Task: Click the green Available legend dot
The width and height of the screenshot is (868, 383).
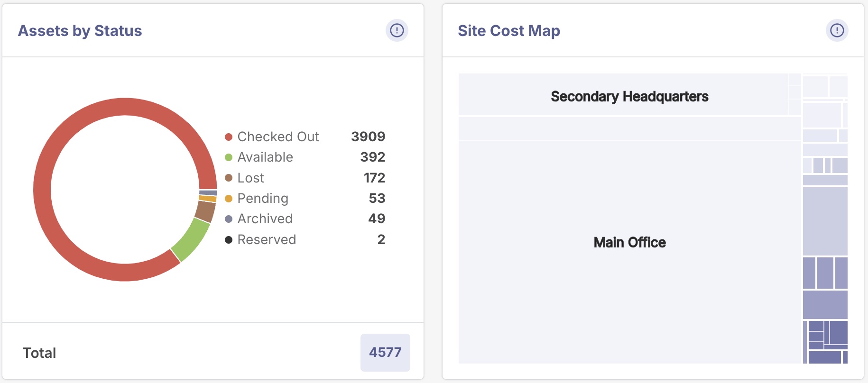Action: (x=229, y=157)
